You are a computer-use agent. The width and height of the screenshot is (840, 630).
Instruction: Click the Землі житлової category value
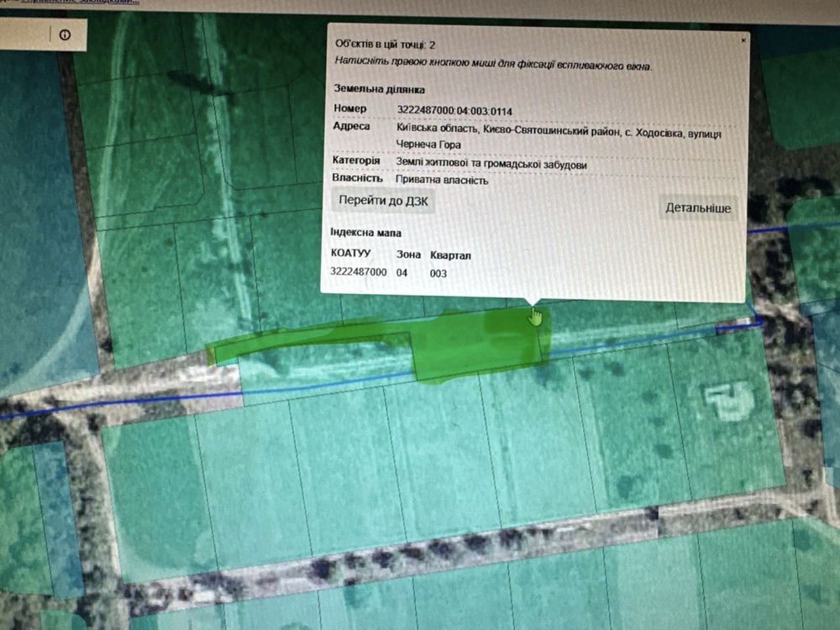click(x=491, y=164)
